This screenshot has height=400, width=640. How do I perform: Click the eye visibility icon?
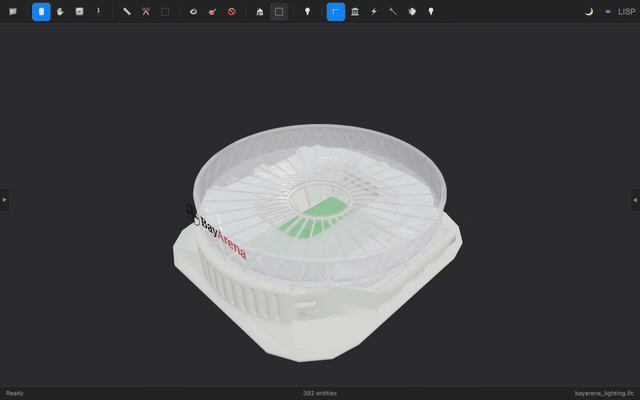193,11
